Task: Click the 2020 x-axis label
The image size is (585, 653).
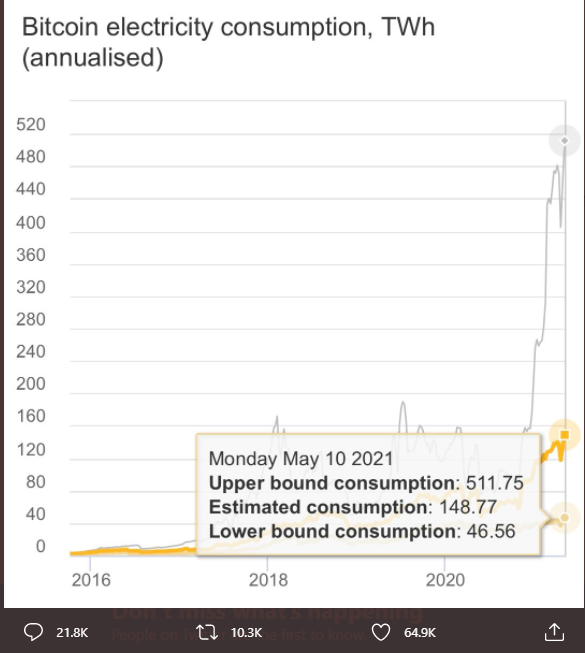Action: (x=445, y=580)
